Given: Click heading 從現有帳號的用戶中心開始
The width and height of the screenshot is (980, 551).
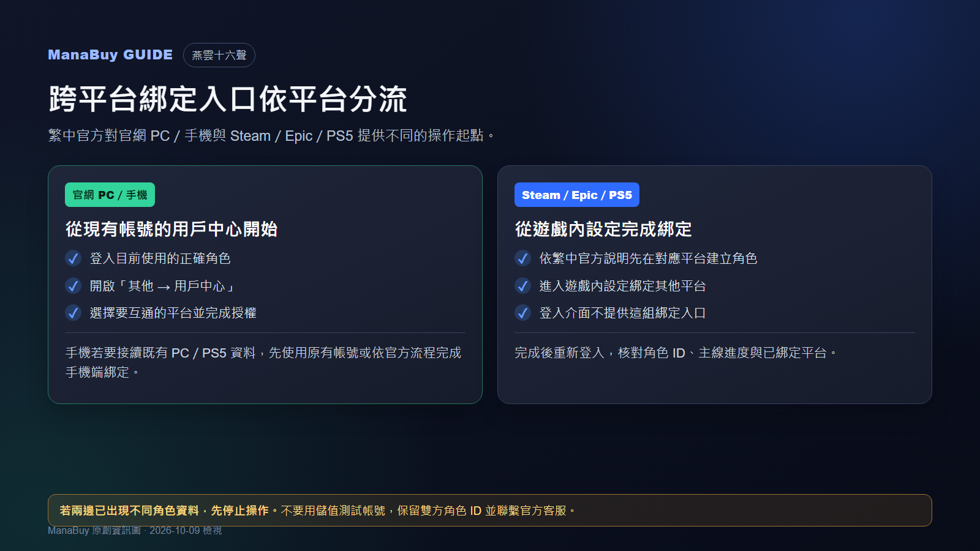Looking at the screenshot, I should (171, 229).
